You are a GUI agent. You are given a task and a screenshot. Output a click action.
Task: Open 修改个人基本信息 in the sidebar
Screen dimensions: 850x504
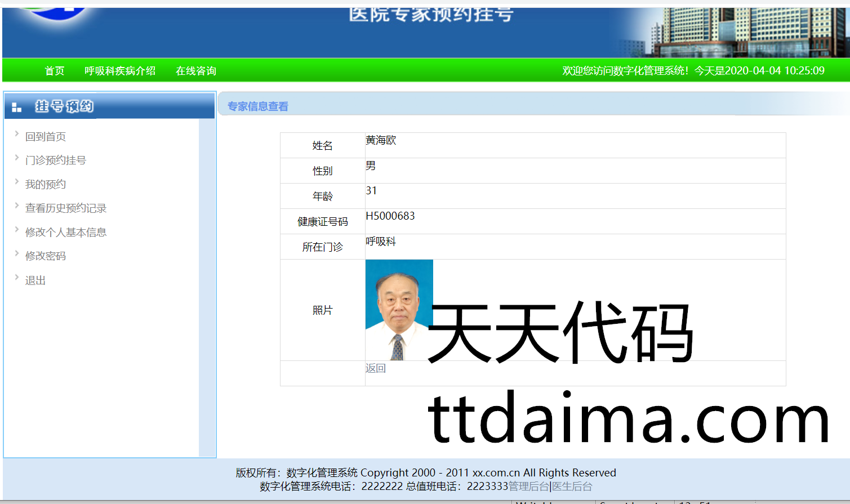[66, 233]
